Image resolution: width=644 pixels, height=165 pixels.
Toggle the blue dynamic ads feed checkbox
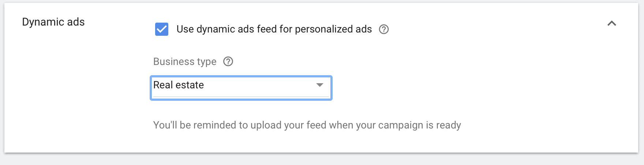(162, 29)
